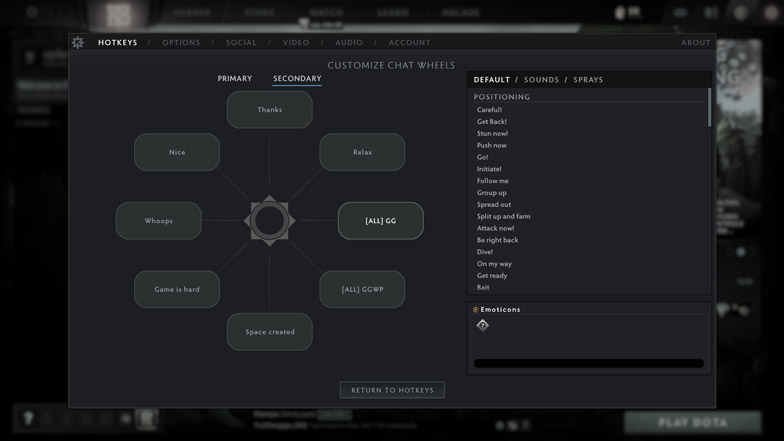
Task: Switch to the Sounds phrases list
Action: [x=542, y=80]
